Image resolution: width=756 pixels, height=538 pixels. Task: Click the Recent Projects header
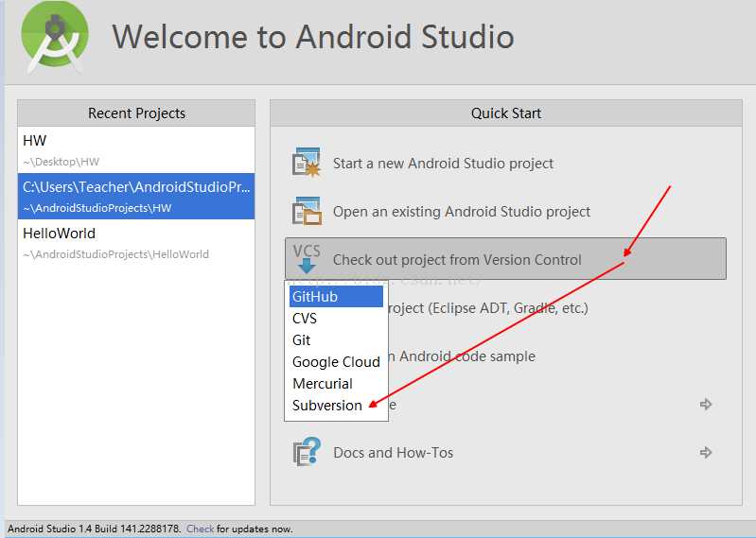click(136, 113)
